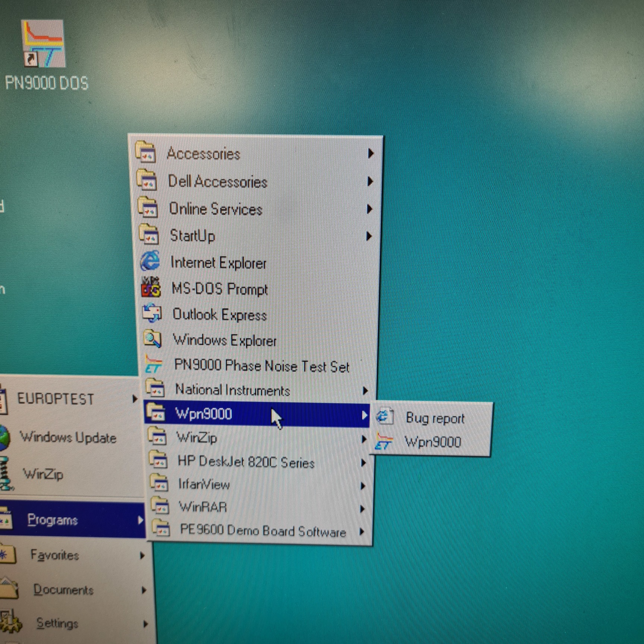Screen dimensions: 644x644
Task: Click the Outlook Express icon
Action: 152,314
